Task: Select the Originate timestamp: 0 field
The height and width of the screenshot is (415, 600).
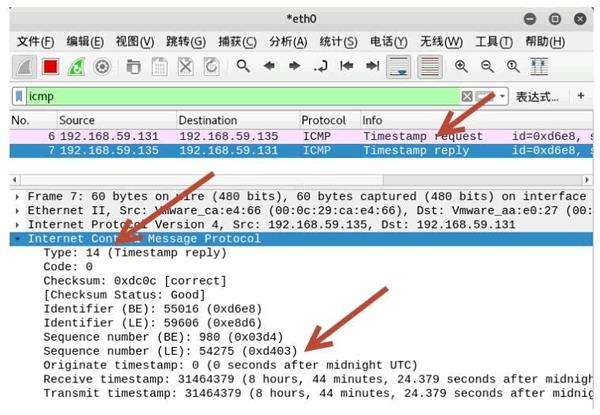Action: pos(230,365)
